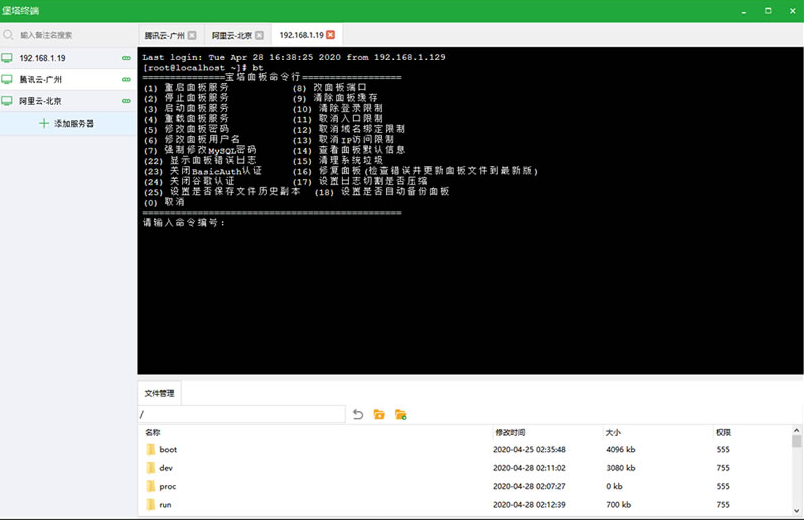
Task: Close the 阿里云-北京 terminal tab
Action: [259, 35]
